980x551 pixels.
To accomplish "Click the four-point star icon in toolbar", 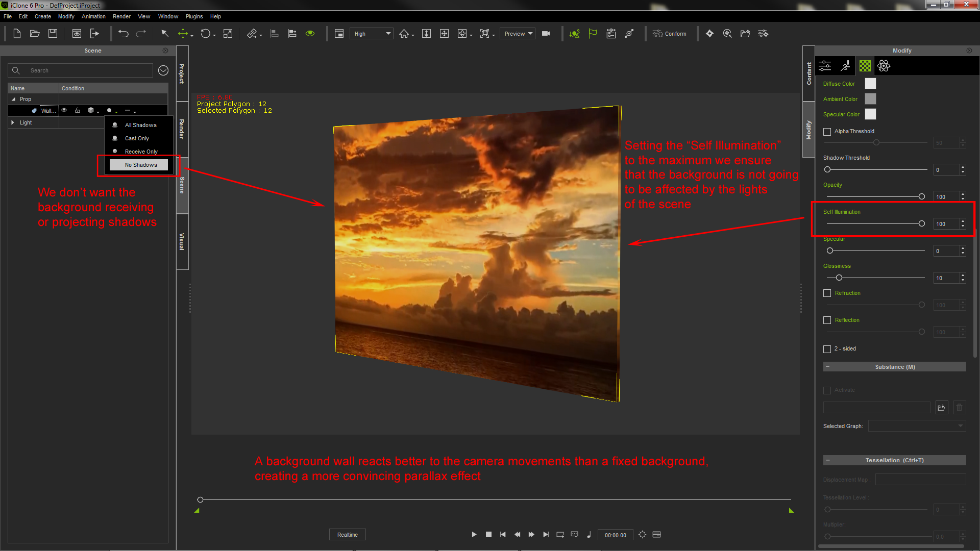I will (709, 34).
